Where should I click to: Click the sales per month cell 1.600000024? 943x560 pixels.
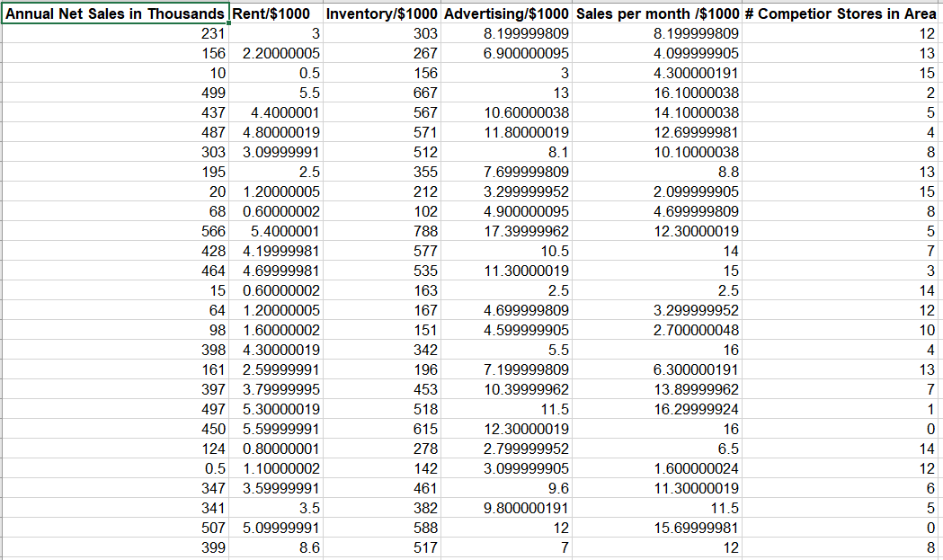(x=657, y=468)
